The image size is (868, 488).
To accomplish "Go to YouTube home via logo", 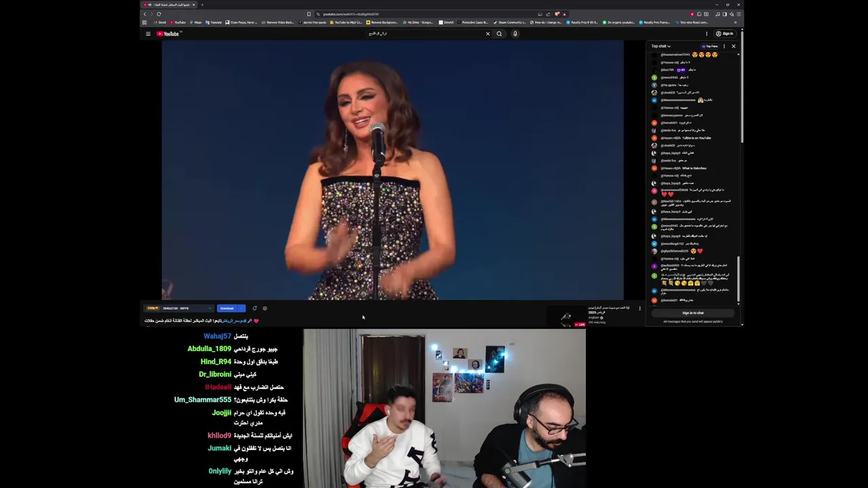I will coord(168,34).
